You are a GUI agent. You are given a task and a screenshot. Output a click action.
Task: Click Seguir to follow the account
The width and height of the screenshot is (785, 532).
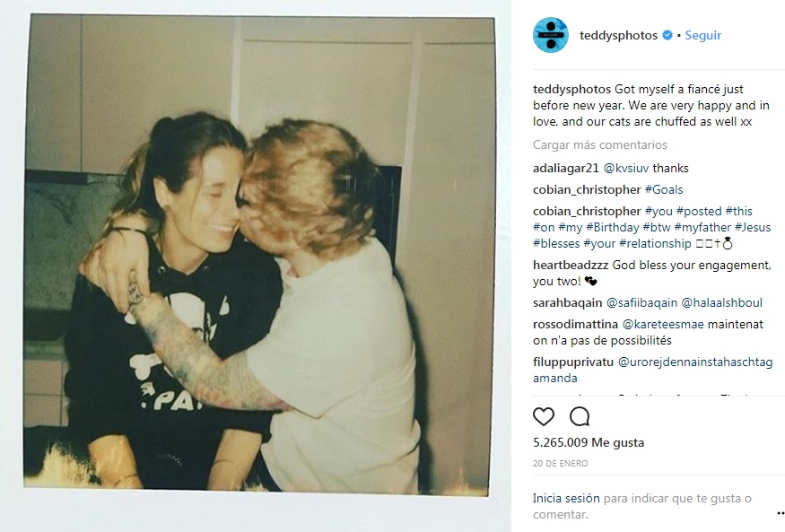[x=702, y=35]
